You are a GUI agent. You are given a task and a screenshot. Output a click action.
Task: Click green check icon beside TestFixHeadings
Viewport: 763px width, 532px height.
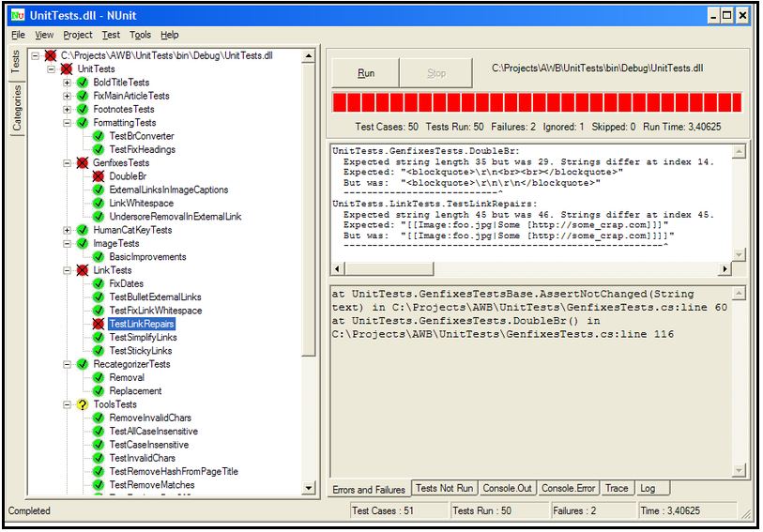(x=99, y=149)
